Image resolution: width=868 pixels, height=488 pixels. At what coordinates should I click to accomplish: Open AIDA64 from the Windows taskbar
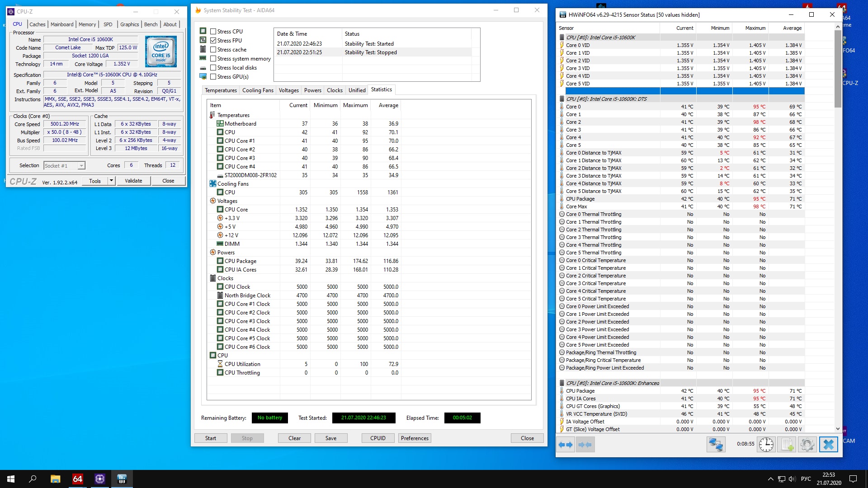[x=78, y=479]
